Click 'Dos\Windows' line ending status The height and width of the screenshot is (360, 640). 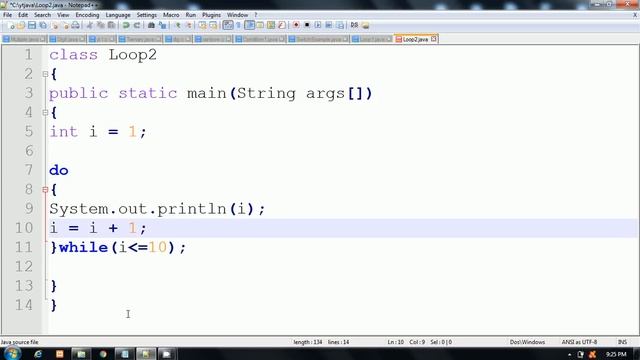coord(527,342)
